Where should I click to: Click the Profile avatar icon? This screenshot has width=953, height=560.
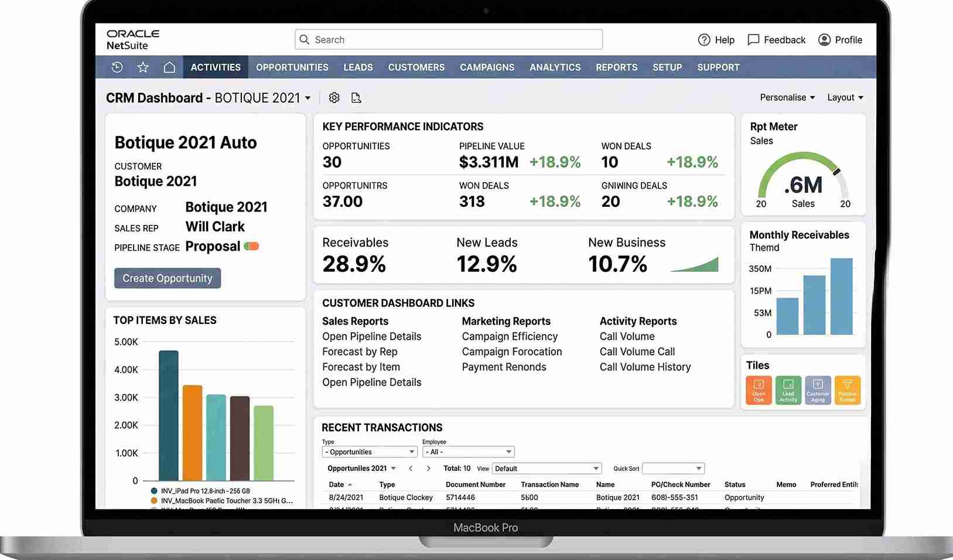[x=824, y=40]
